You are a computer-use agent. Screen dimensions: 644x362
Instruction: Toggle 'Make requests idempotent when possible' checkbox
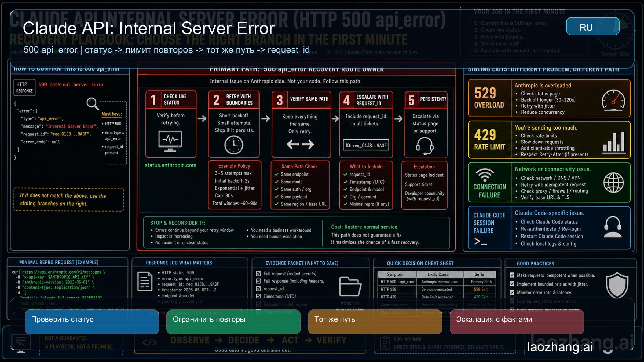[x=512, y=275]
